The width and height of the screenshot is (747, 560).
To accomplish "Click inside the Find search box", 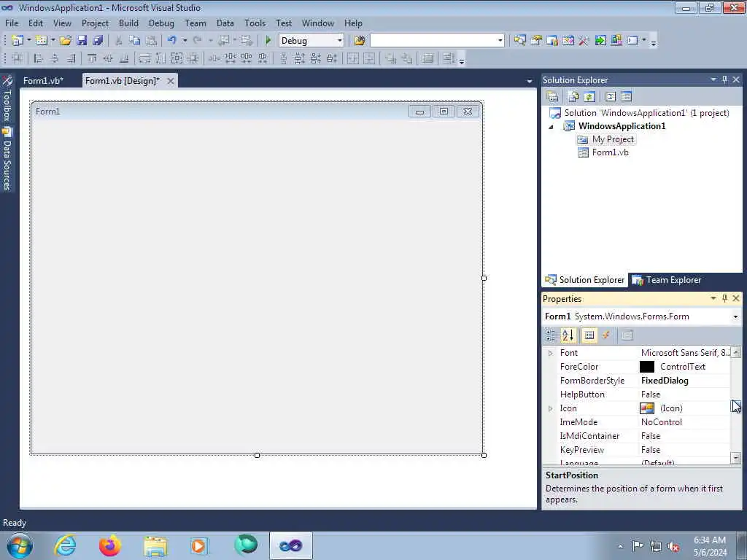I will click(x=433, y=41).
